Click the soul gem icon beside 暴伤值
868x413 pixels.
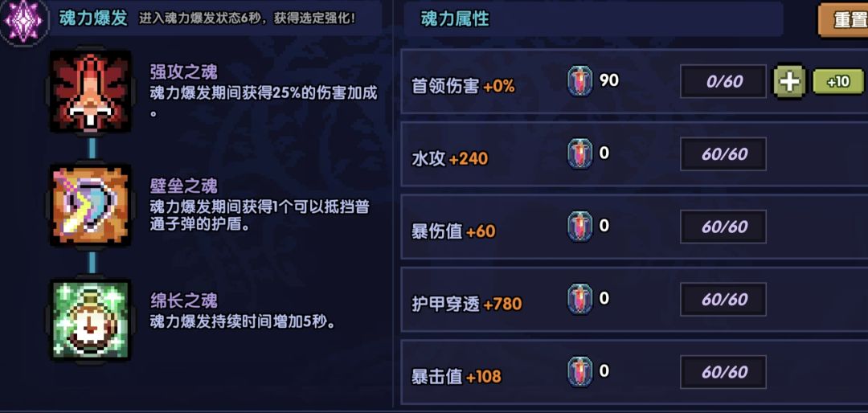pos(579,227)
